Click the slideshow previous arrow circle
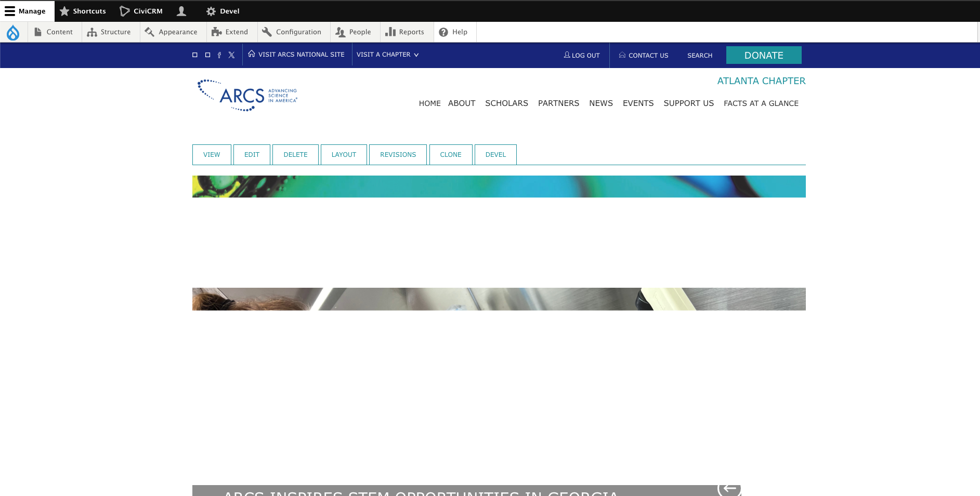 pos(729,488)
